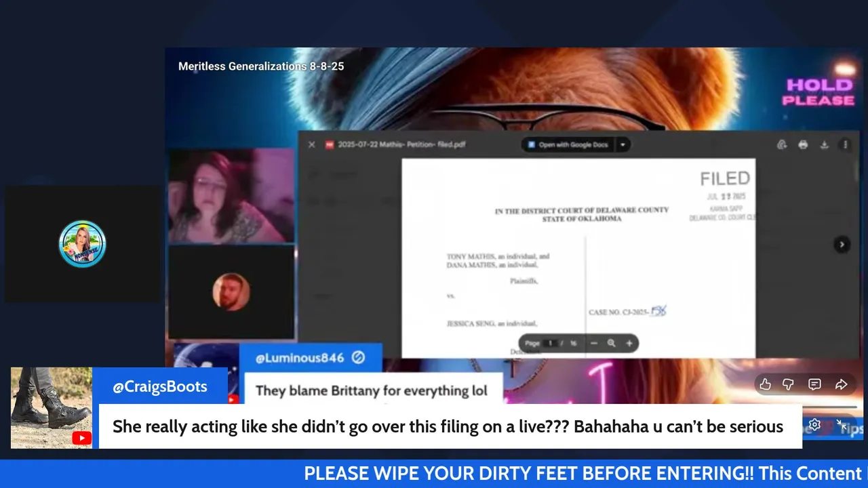The image size is (868, 488).
Task: Zoom in with the plus icon
Action: (629, 344)
